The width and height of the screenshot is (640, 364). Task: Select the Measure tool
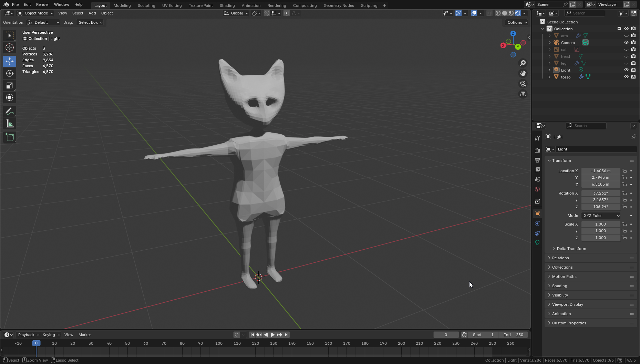(x=10, y=124)
